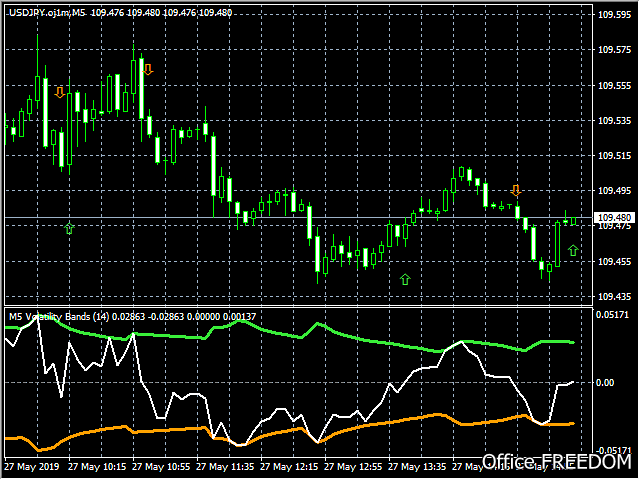Click the 109.480 current price tag

point(614,218)
